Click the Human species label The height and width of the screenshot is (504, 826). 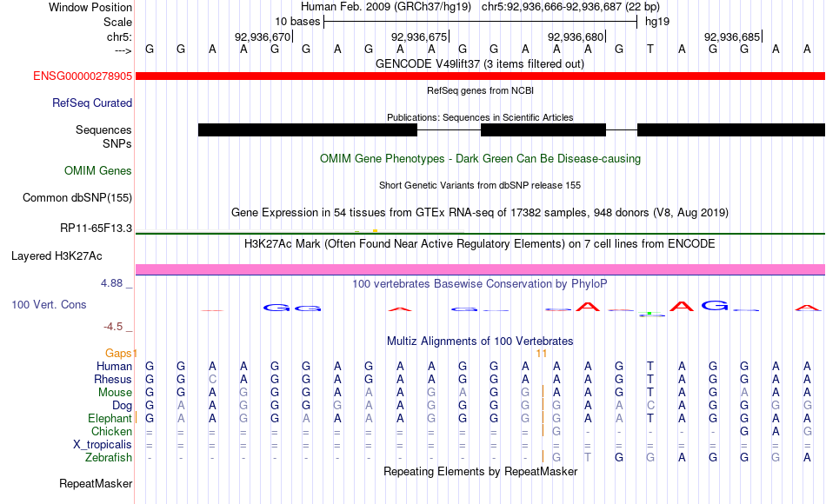pyautogui.click(x=114, y=367)
